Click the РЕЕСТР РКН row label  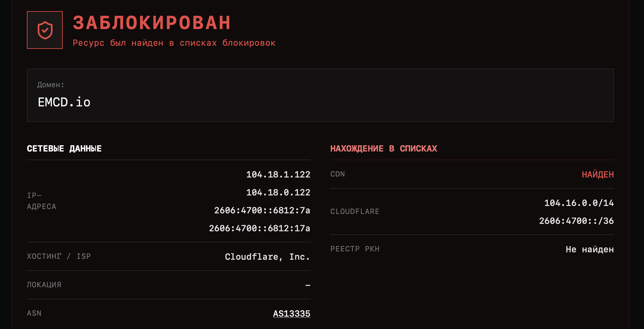coord(355,249)
